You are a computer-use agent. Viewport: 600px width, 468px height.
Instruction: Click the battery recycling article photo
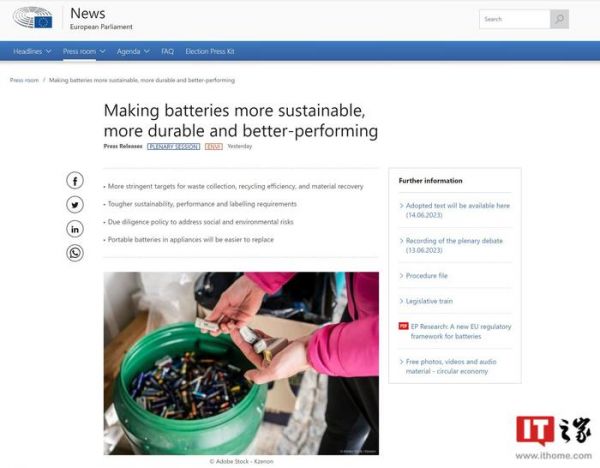coord(241,363)
